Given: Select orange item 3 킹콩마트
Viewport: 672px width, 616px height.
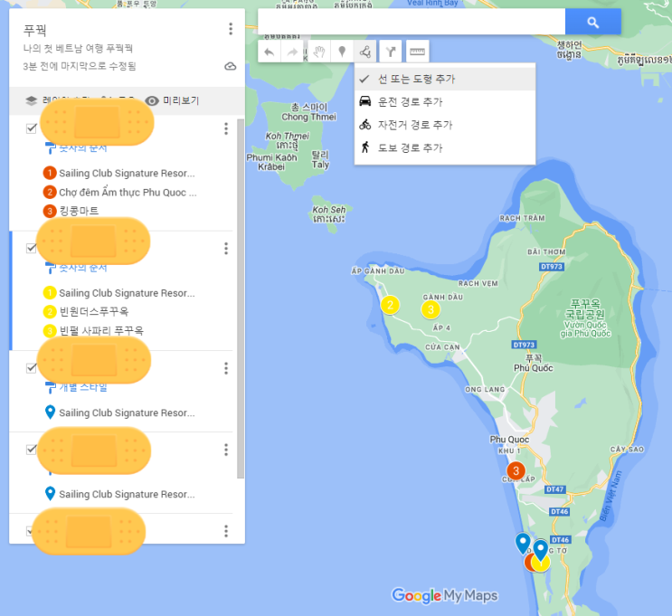Looking at the screenshot, I should pos(71,211).
